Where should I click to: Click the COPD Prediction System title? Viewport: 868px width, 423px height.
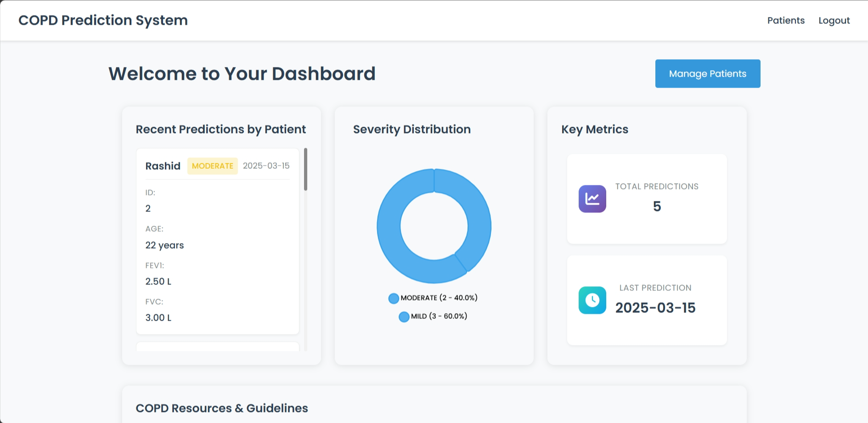point(103,21)
